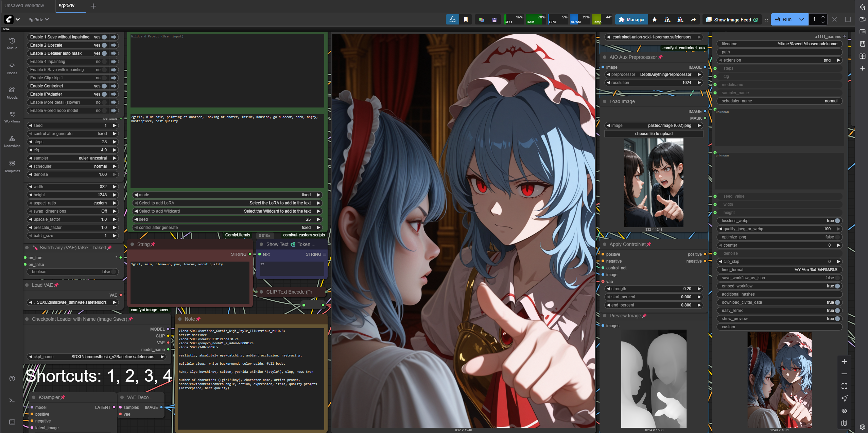This screenshot has width=868, height=433.
Task: Toggle Enable IPAdapter switch
Action: point(104,94)
